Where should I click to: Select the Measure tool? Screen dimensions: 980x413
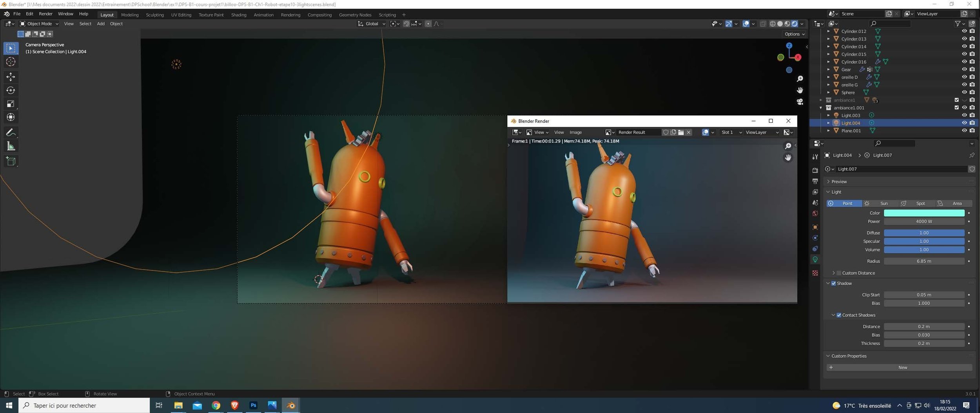(x=11, y=146)
